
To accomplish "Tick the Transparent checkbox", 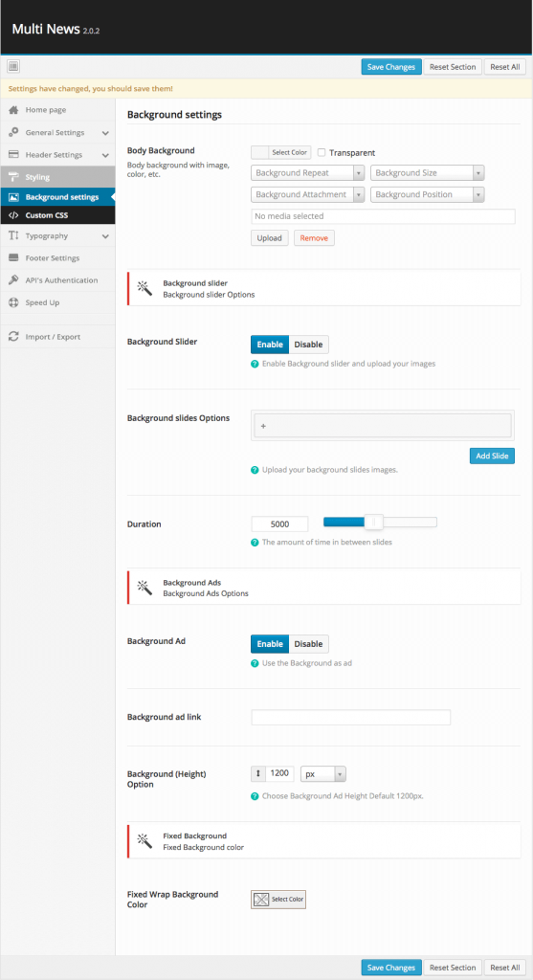I will pyautogui.click(x=322, y=152).
